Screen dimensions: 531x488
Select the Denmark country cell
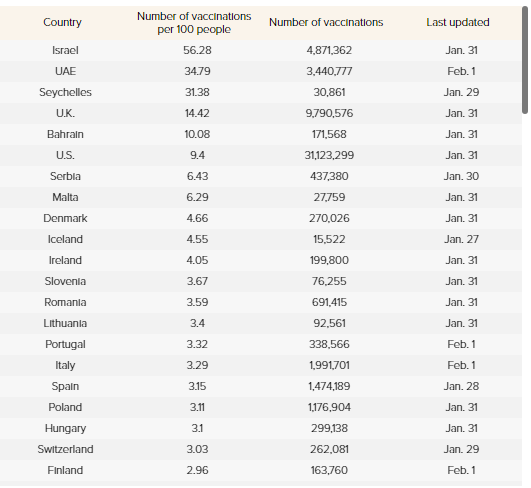65,218
